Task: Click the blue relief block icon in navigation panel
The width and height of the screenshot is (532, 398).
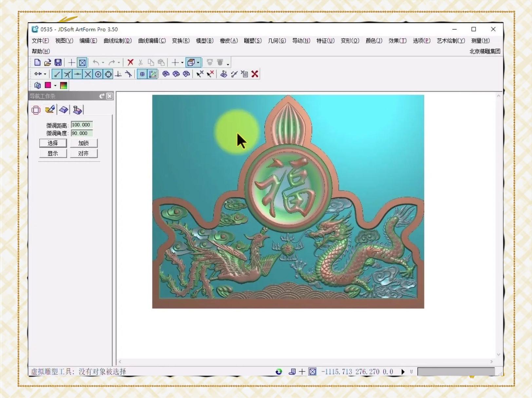Action: point(64,109)
